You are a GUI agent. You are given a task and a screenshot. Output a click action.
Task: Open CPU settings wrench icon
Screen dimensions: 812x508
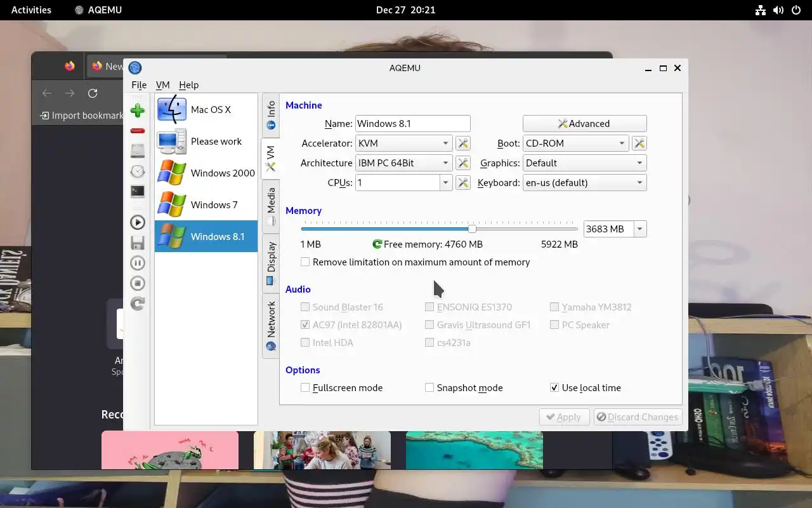click(x=463, y=183)
